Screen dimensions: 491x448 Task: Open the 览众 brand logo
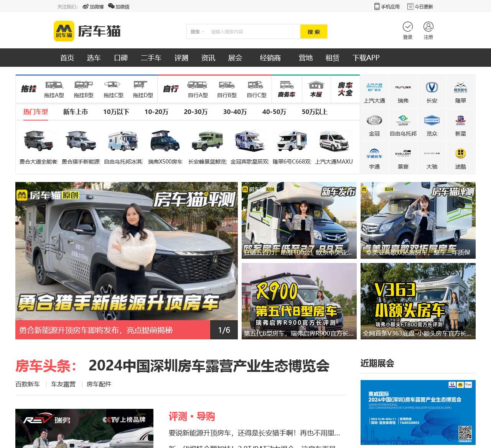[x=432, y=121]
